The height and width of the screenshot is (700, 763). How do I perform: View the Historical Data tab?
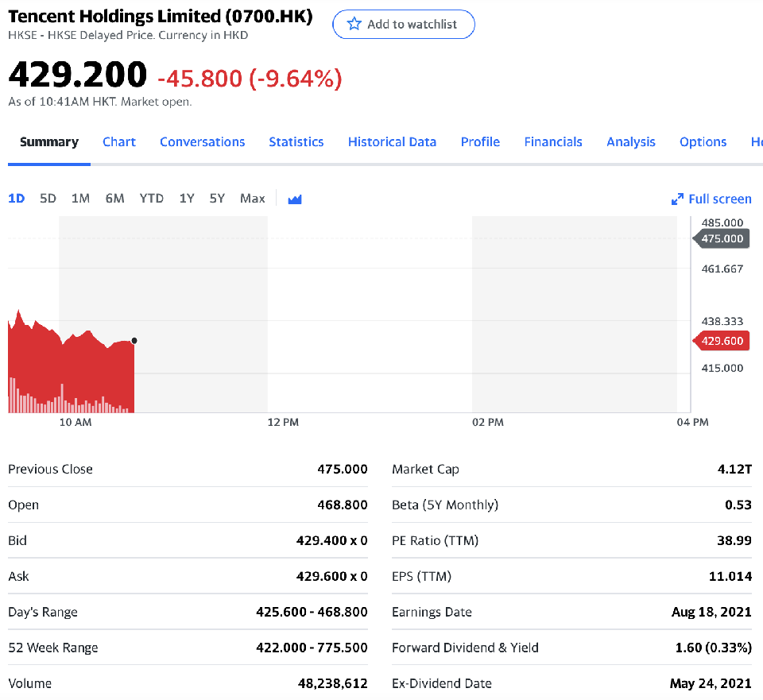pos(392,142)
